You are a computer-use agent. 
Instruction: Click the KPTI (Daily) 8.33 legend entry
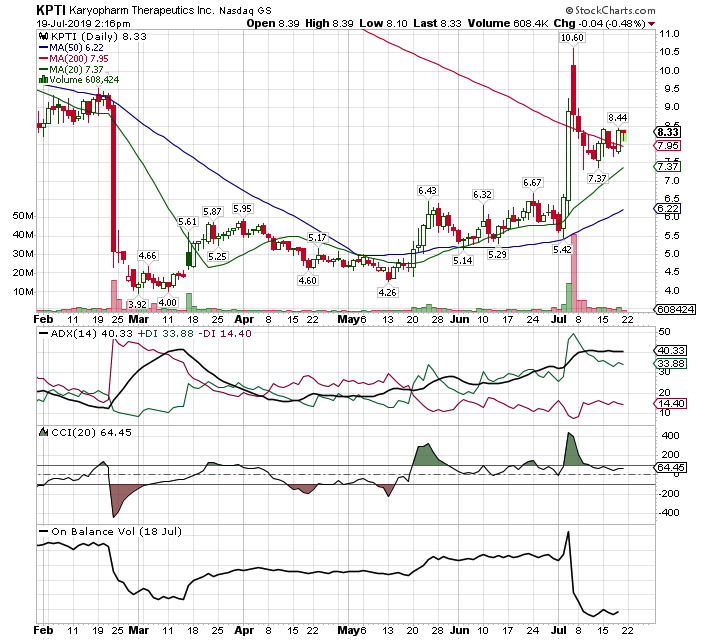pyautogui.click(x=98, y=36)
